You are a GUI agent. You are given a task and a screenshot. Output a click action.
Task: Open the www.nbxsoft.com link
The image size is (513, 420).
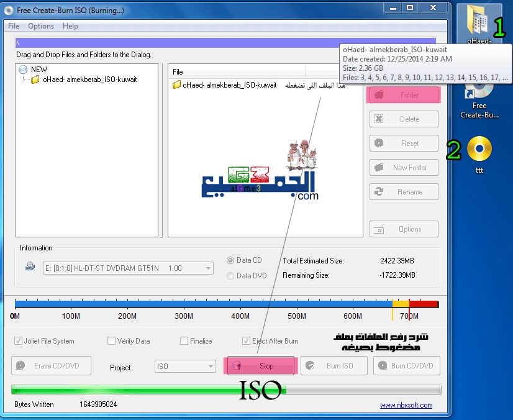tap(406, 405)
